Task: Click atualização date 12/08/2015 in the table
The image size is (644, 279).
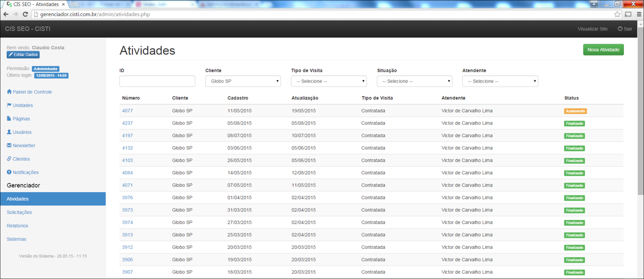Action: pos(303,173)
